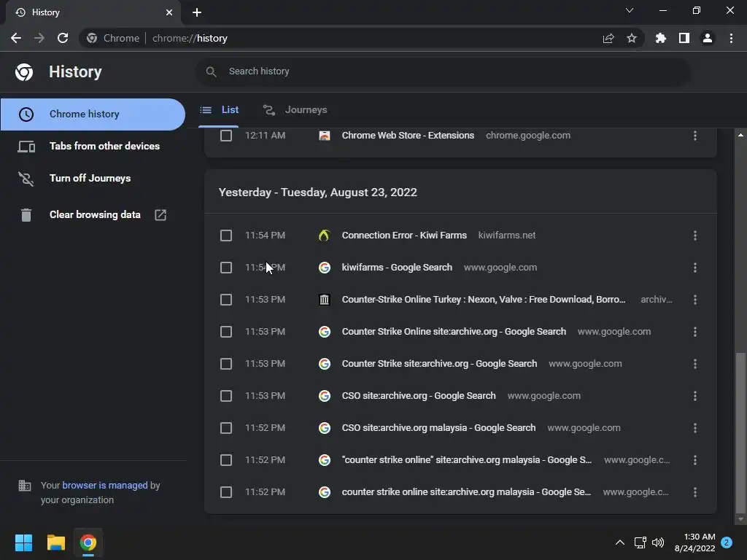Open actions menu for Counter-Strike Online Turkey

pyautogui.click(x=695, y=300)
